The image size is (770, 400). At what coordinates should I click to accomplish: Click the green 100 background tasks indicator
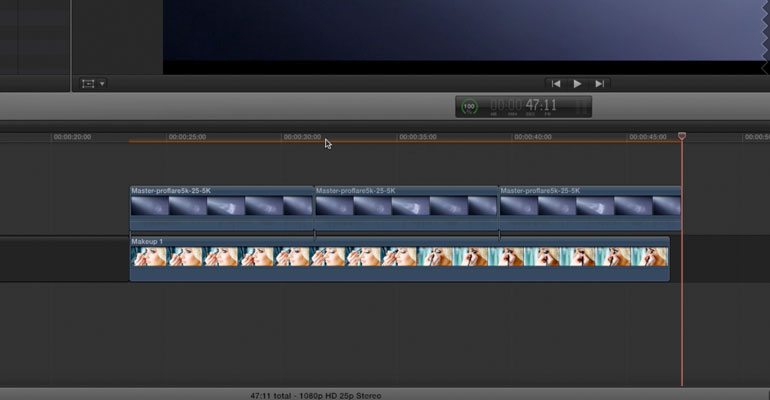(469, 107)
